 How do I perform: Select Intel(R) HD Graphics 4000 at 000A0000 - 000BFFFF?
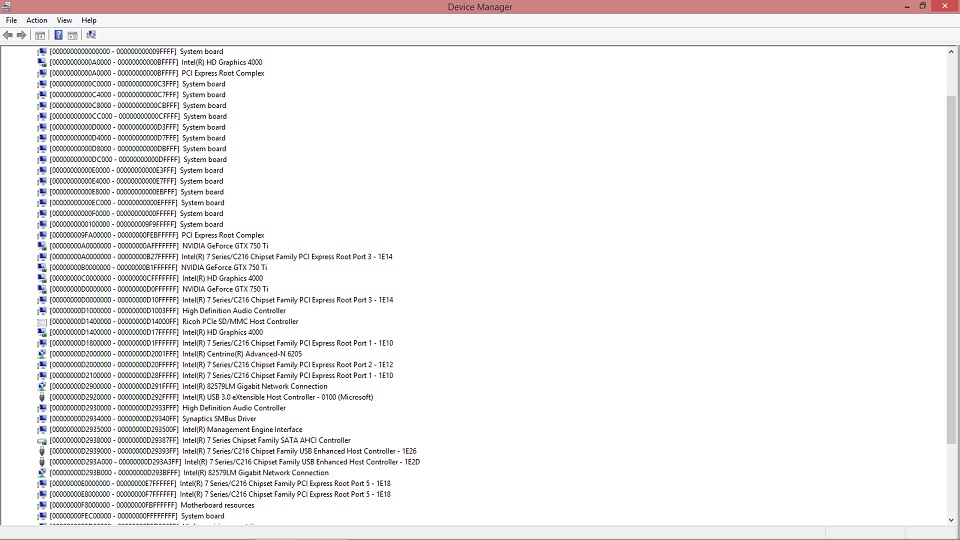pos(156,62)
